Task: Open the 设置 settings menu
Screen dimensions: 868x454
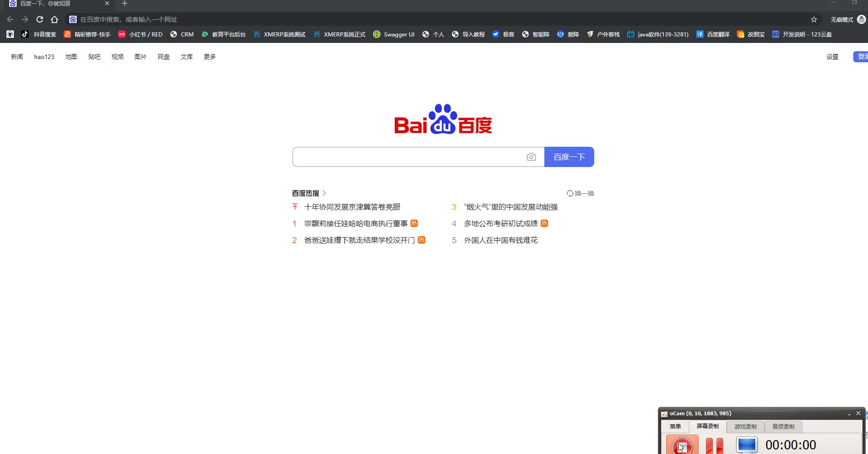Action: pos(832,57)
